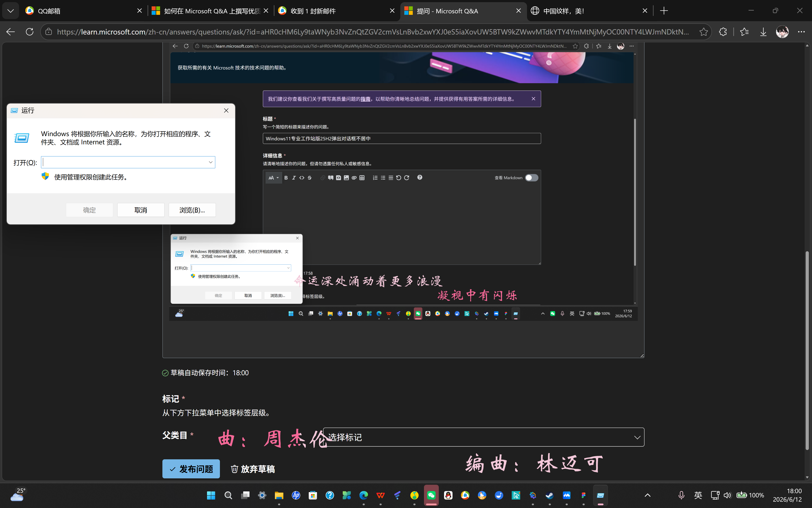
Task: Click the microphone icon in system tray
Action: click(682, 495)
